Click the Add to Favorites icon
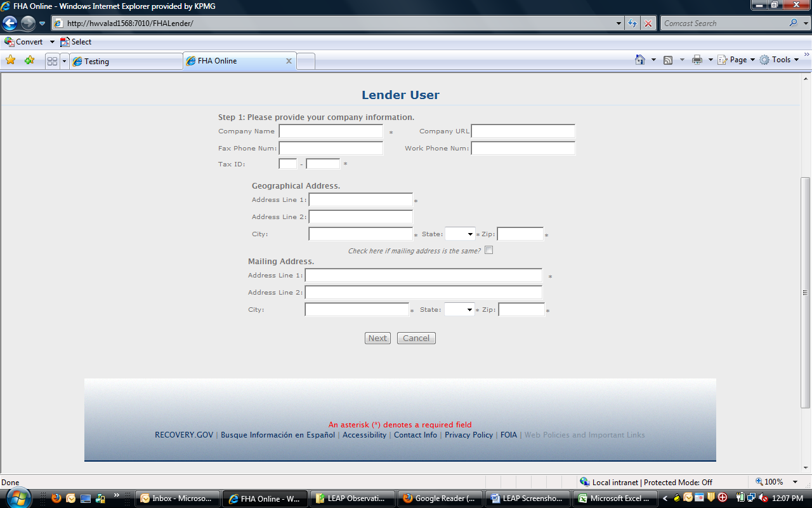 coord(29,60)
